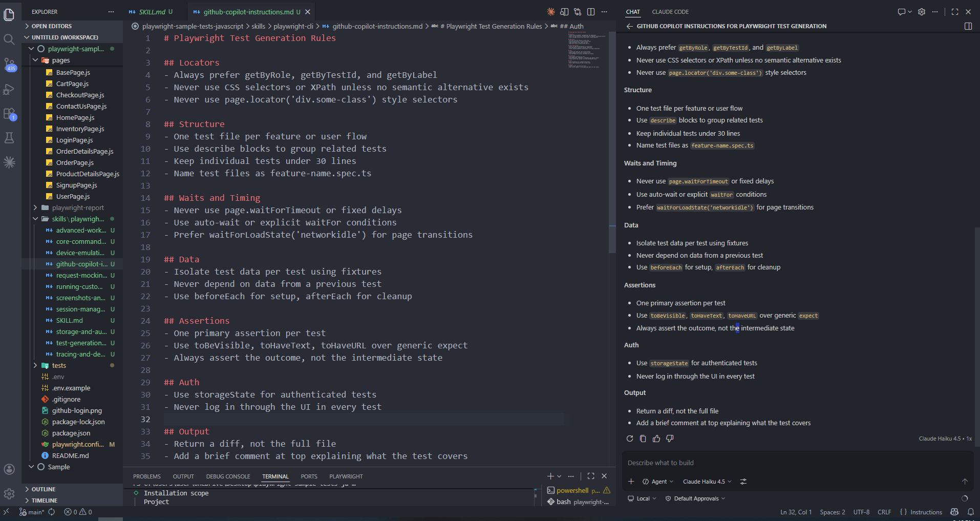Copy the chat response
980x521 pixels.
(643, 439)
